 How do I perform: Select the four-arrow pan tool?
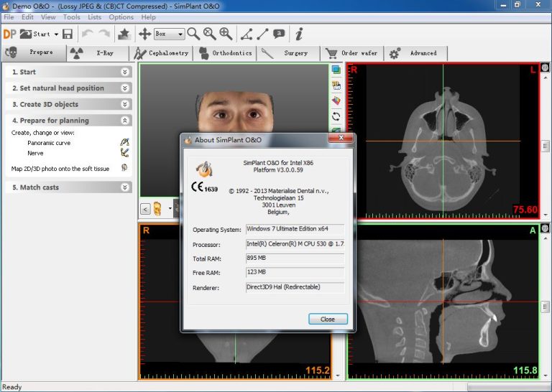[144, 34]
